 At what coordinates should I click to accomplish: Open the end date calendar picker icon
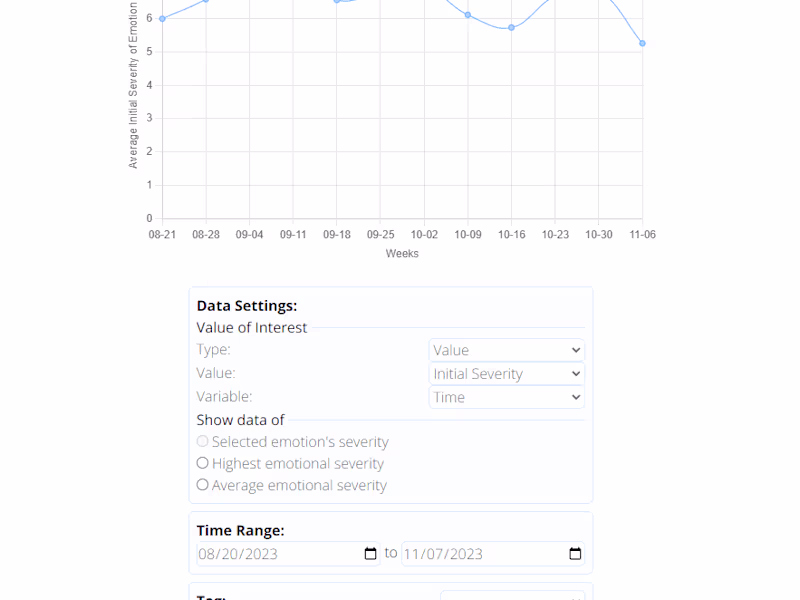(575, 554)
